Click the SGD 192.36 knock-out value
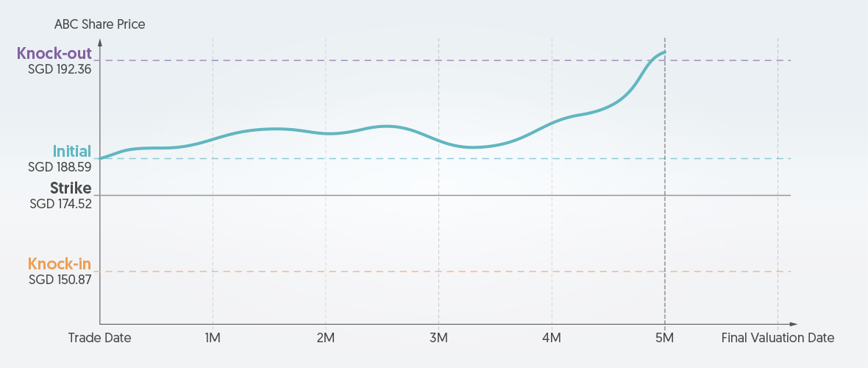 [60, 70]
